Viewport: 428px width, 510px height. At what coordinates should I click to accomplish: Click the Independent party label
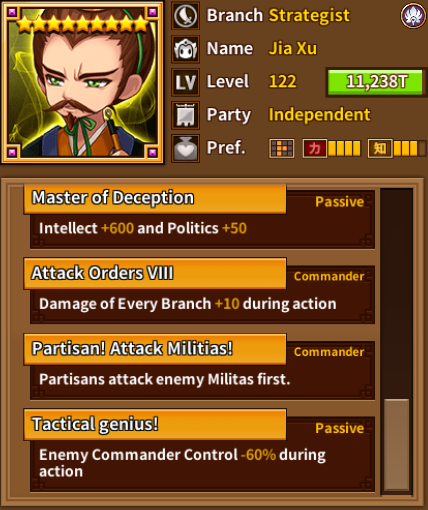coord(319,115)
